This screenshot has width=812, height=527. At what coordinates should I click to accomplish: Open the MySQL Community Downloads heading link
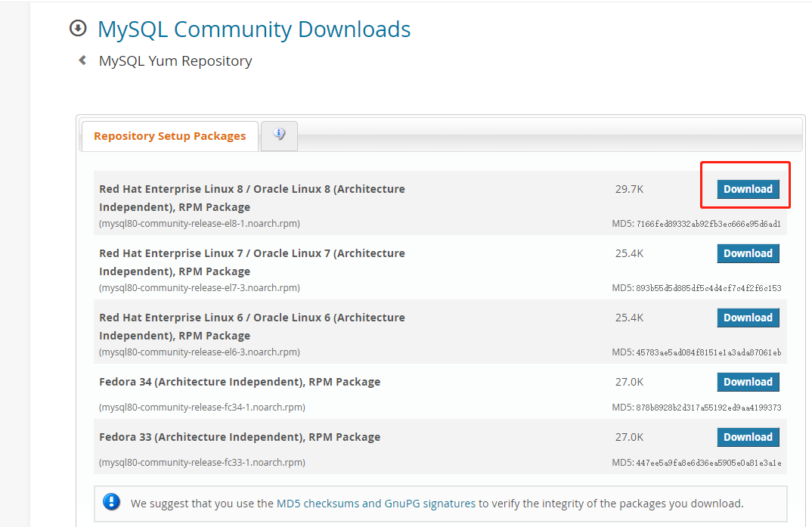pos(254,29)
